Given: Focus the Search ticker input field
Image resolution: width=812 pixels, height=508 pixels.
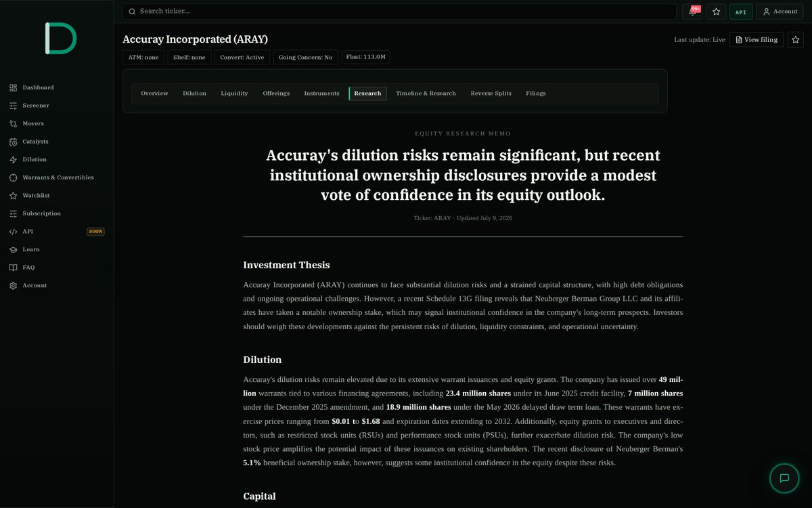Looking at the screenshot, I should click(399, 12).
